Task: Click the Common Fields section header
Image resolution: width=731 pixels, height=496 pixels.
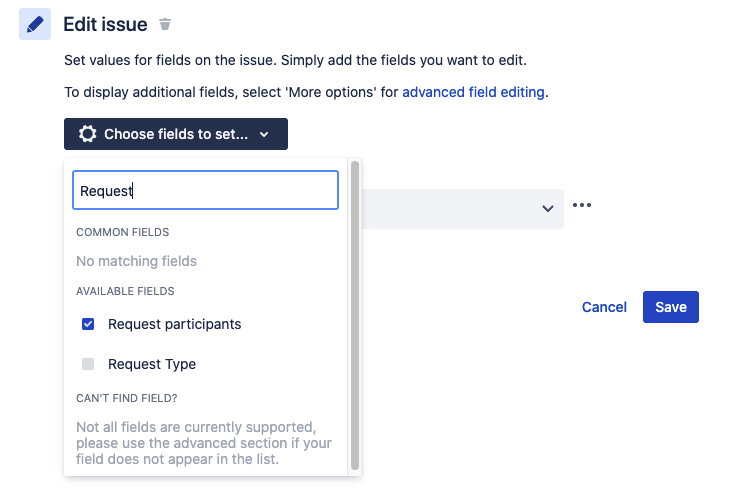Action: coord(122,232)
